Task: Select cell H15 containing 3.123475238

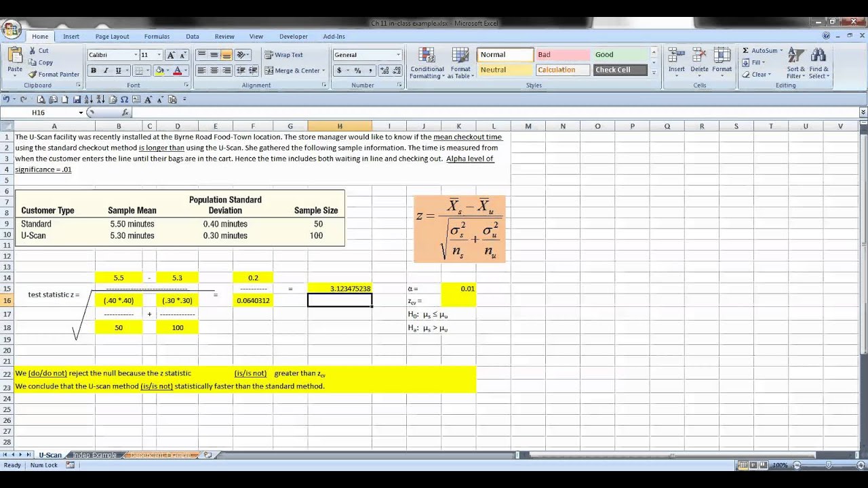Action: point(339,289)
